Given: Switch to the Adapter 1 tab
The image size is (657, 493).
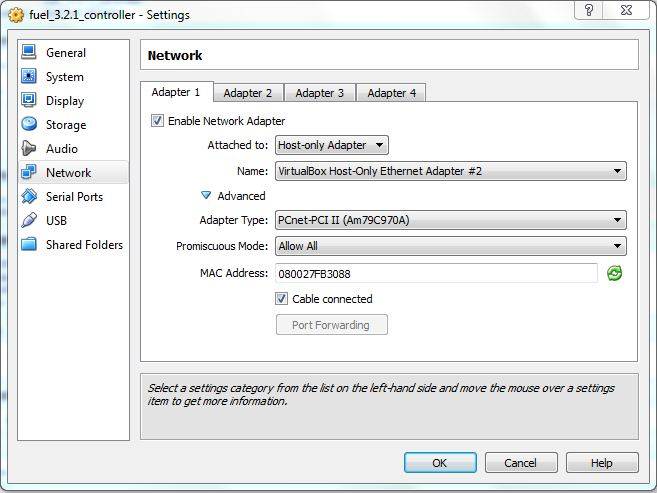Looking at the screenshot, I should pyautogui.click(x=176, y=92).
